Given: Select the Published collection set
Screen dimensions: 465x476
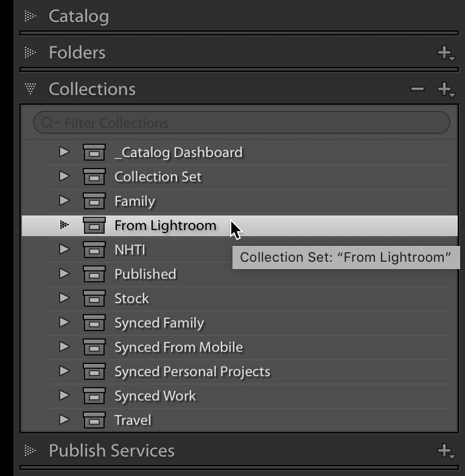Looking at the screenshot, I should pyautogui.click(x=240, y=274).
